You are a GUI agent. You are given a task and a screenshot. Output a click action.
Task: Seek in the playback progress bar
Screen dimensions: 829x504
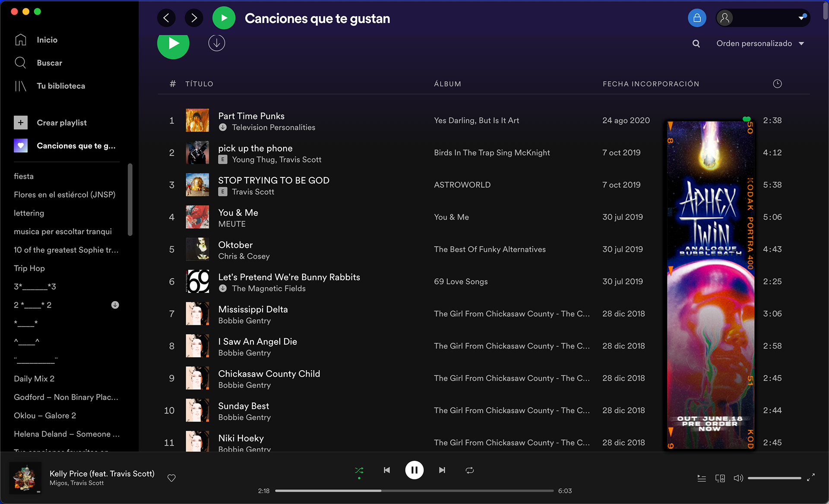pos(414,491)
